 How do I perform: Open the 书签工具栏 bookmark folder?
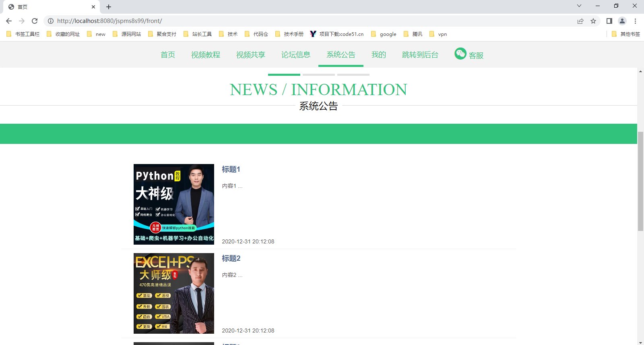[x=23, y=34]
